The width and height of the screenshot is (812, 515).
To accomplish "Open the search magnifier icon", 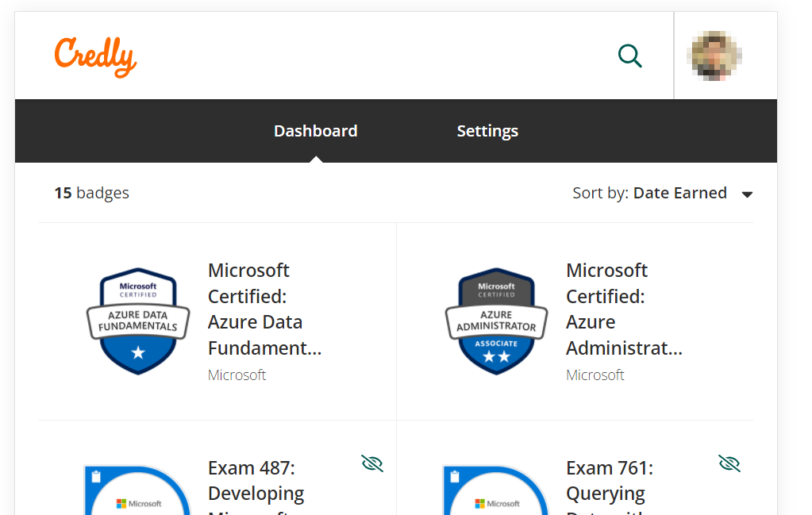I will tap(630, 56).
